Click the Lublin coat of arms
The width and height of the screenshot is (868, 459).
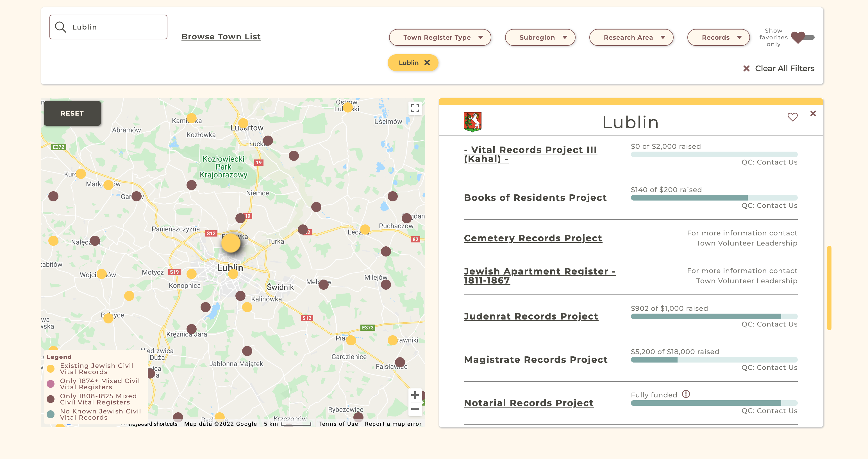[x=472, y=122]
